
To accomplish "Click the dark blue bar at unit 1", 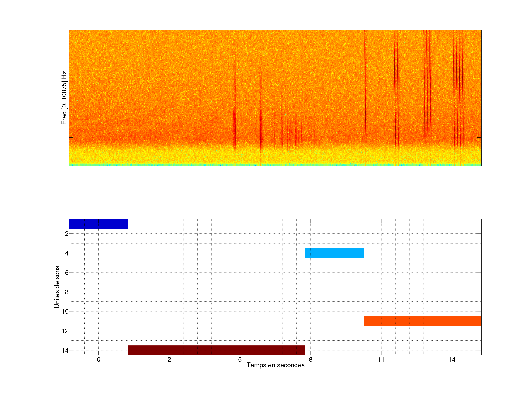I will (98, 224).
